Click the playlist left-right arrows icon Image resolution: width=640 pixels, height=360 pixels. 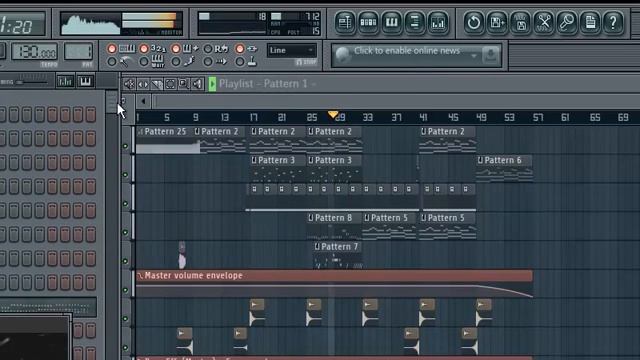point(143,84)
